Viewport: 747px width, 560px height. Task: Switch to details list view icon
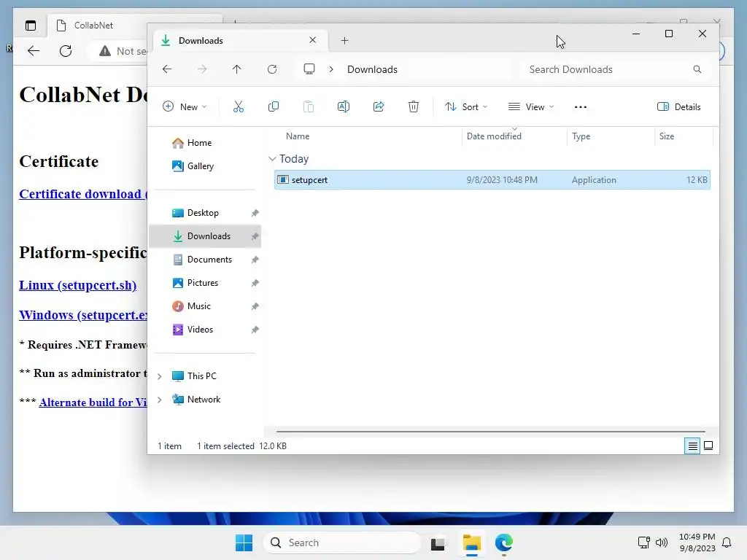[693, 446]
